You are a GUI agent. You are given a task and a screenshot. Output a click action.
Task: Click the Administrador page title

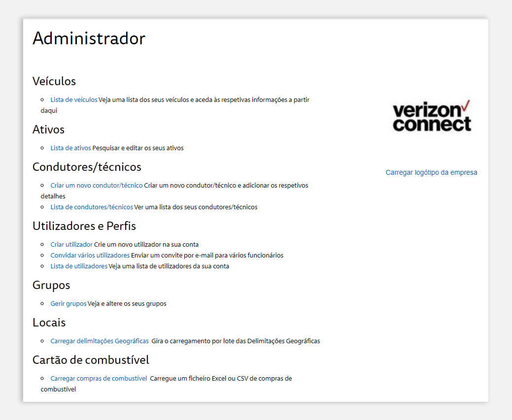[89, 38]
